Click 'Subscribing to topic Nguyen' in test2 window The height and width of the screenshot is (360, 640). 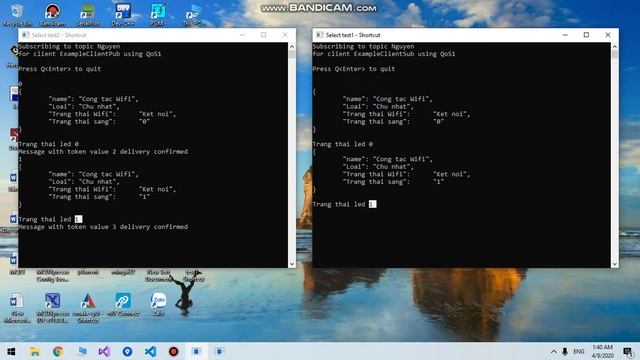point(69,47)
